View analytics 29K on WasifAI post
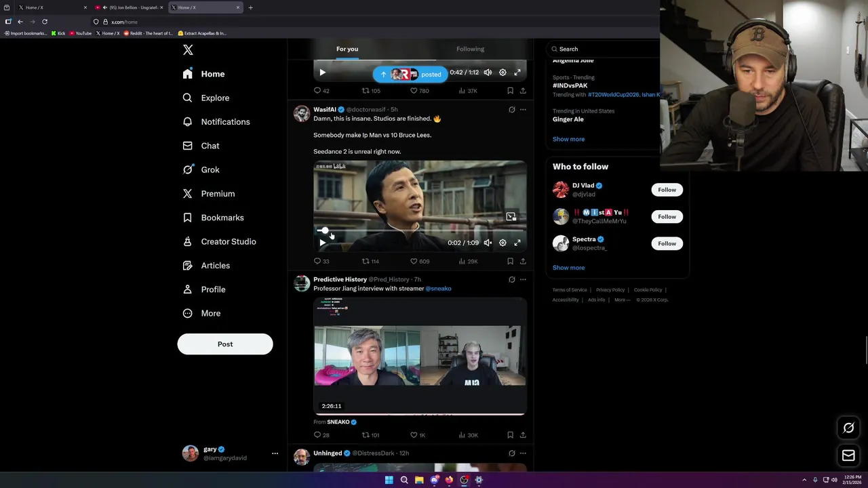868x488 pixels. (x=468, y=261)
